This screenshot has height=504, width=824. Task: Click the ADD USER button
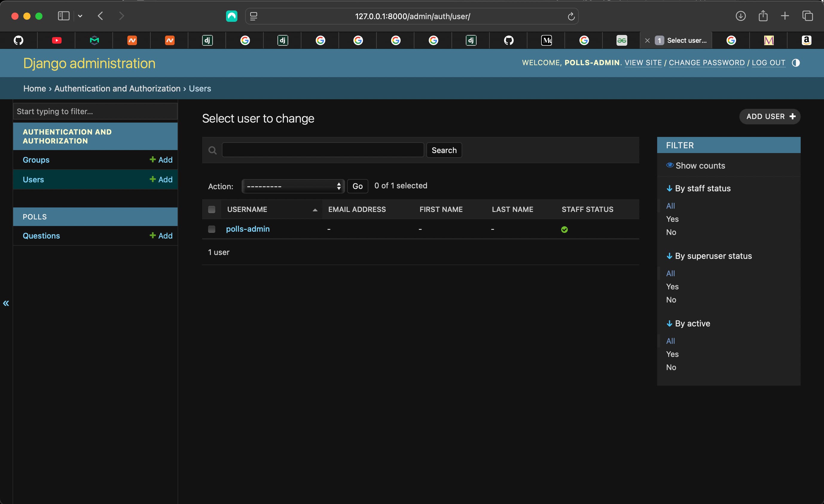770,116
